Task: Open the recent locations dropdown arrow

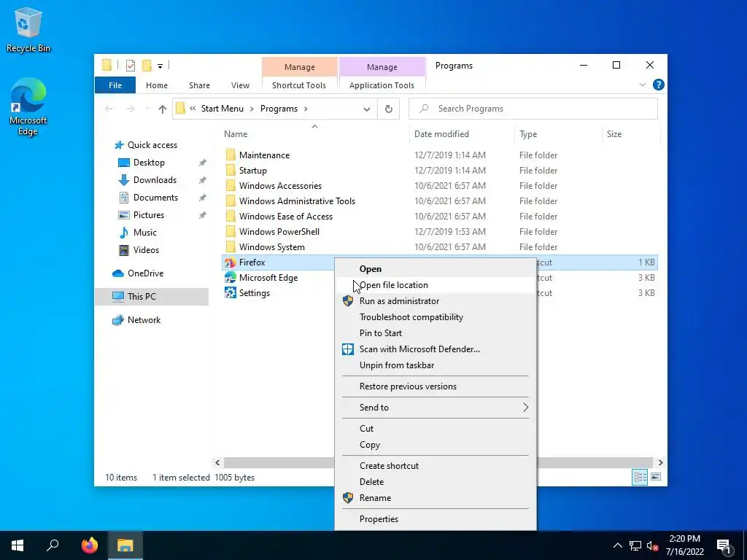Action: coord(147,109)
